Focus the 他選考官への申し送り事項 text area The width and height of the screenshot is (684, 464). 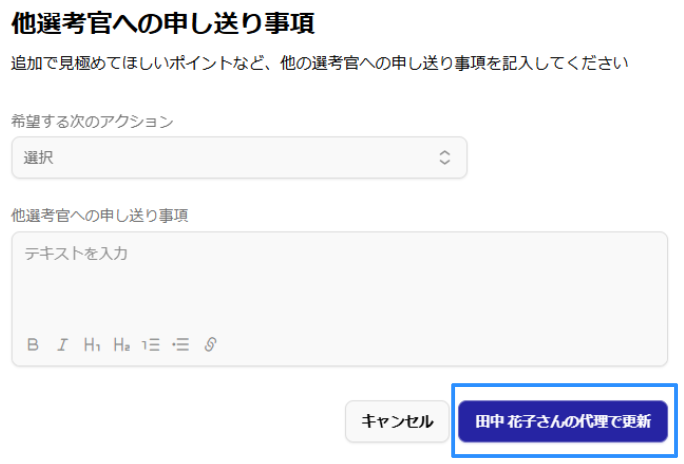(339, 285)
